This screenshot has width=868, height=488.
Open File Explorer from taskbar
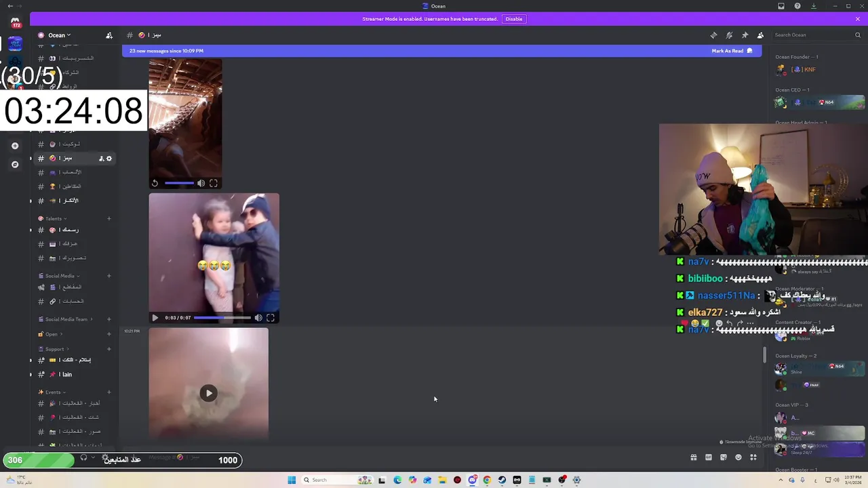[442, 480]
